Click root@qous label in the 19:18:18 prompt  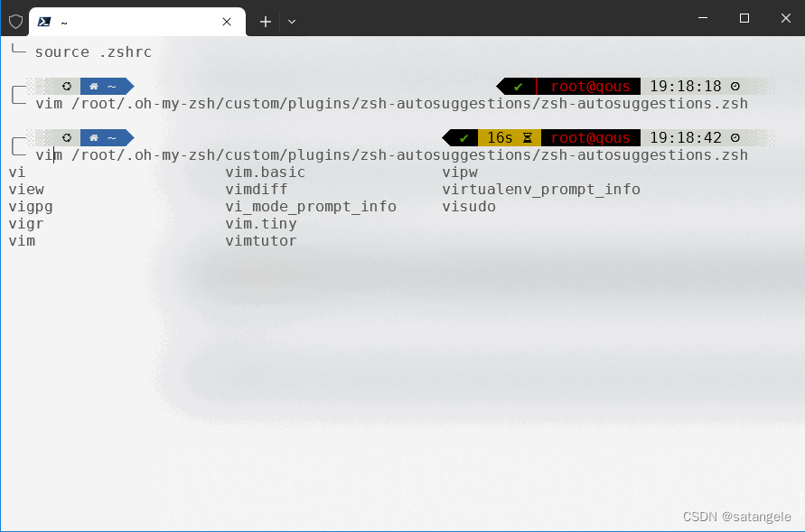(590, 86)
